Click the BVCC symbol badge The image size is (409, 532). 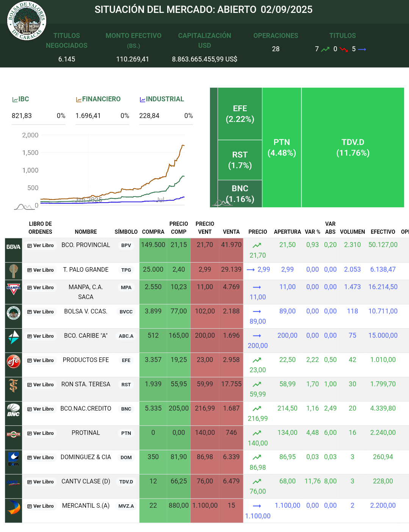coord(126,312)
